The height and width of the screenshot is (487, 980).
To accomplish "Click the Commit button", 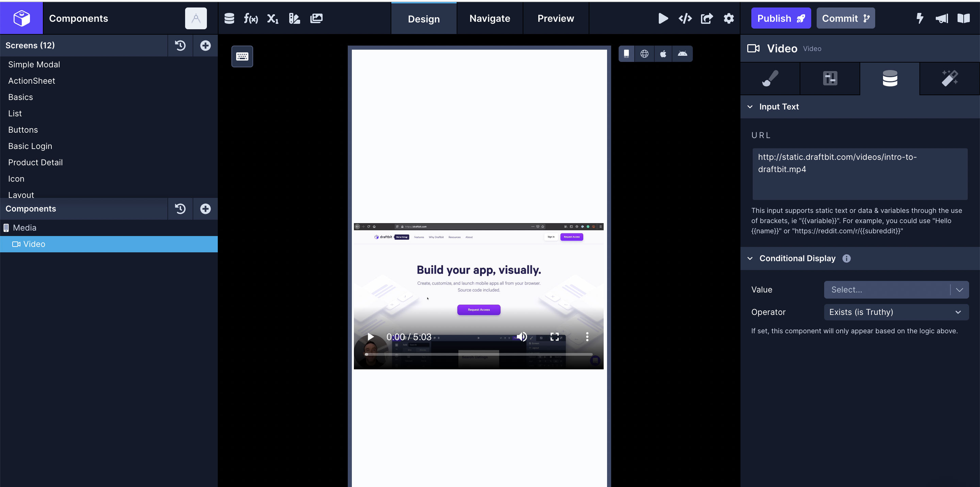I will click(x=846, y=18).
